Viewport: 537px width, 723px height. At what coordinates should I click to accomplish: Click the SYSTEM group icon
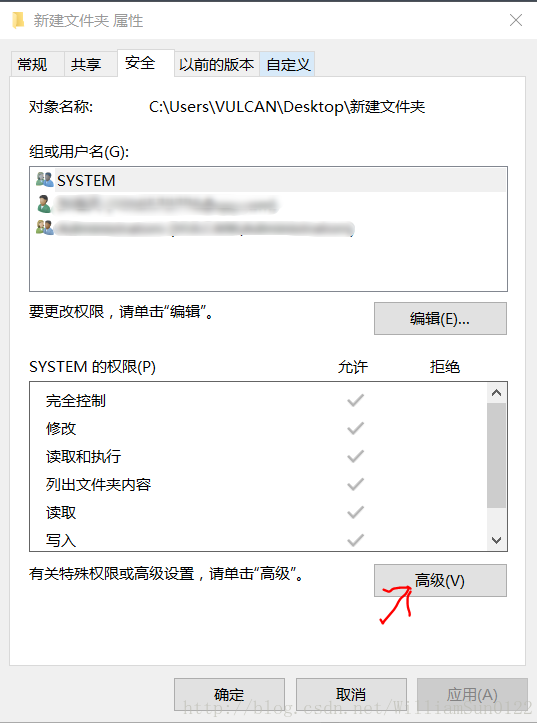pyautogui.click(x=45, y=179)
